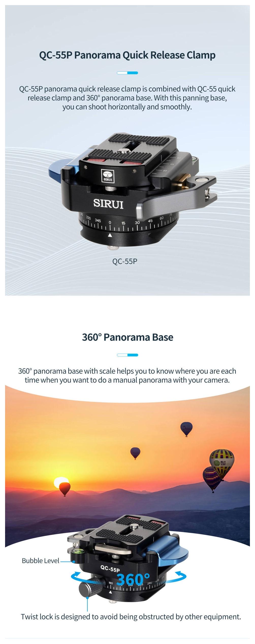Click the 360° Panorama Base heading
This screenshot has width=255, height=644.
click(x=127, y=337)
